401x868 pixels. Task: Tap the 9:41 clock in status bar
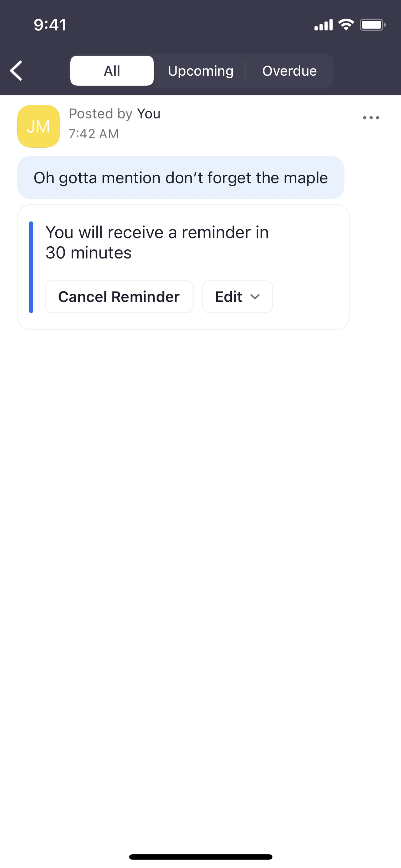point(50,25)
